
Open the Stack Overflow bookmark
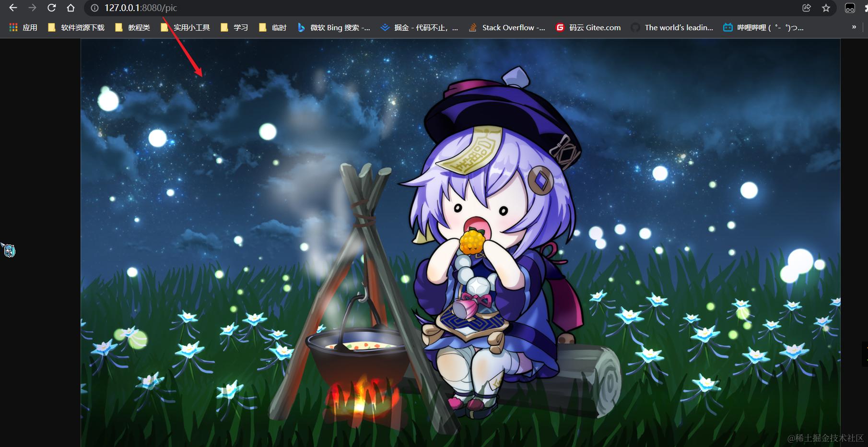pos(507,27)
